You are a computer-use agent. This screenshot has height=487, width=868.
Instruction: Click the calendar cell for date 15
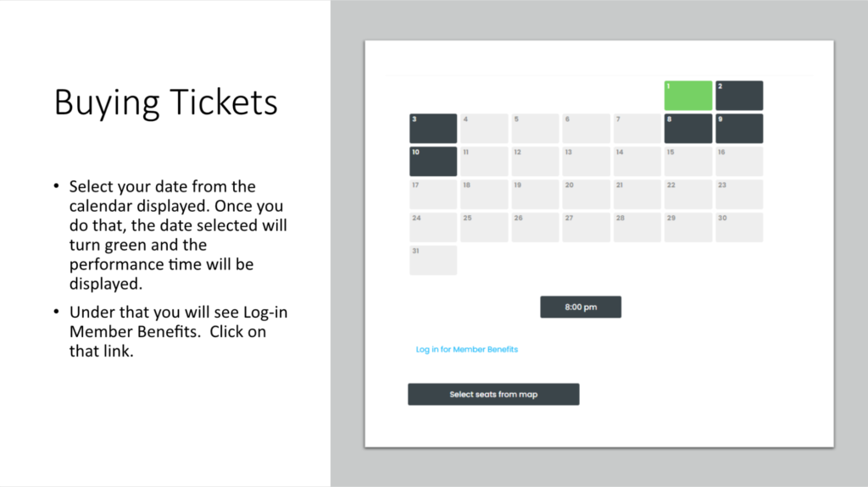687,162
